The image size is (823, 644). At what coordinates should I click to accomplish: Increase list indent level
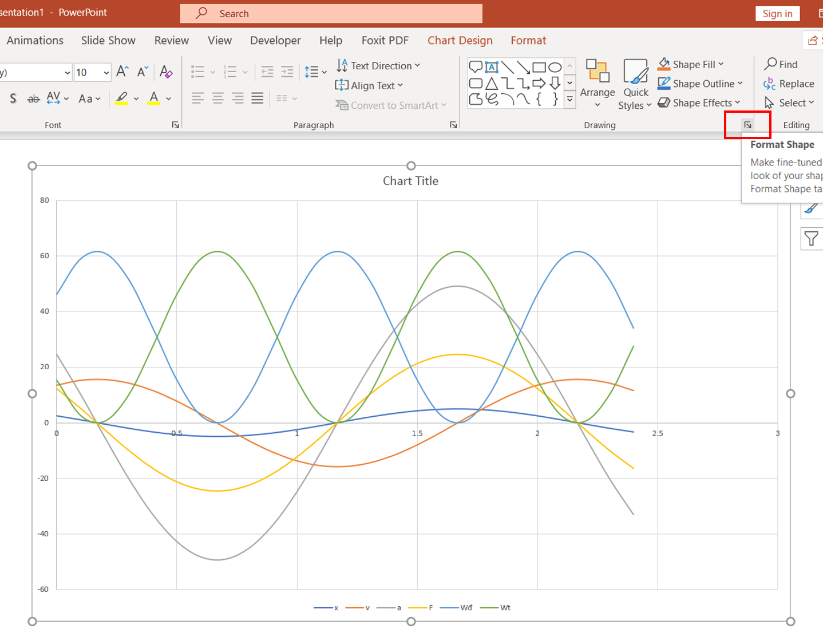point(287,72)
